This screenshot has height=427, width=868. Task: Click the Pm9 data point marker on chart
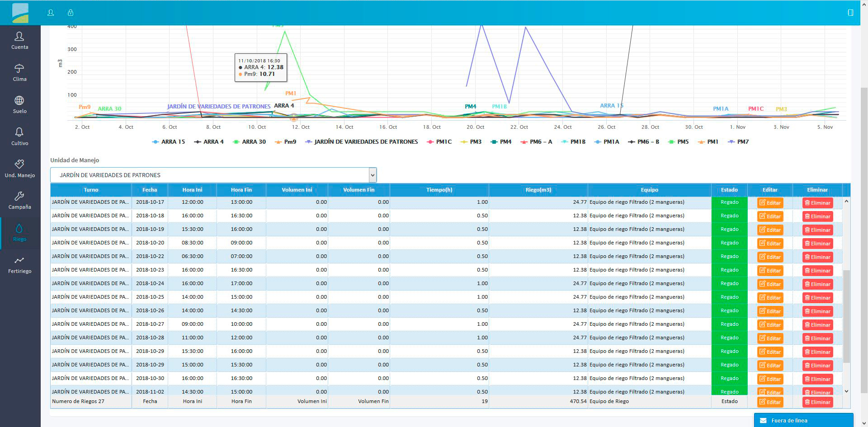[x=293, y=118]
